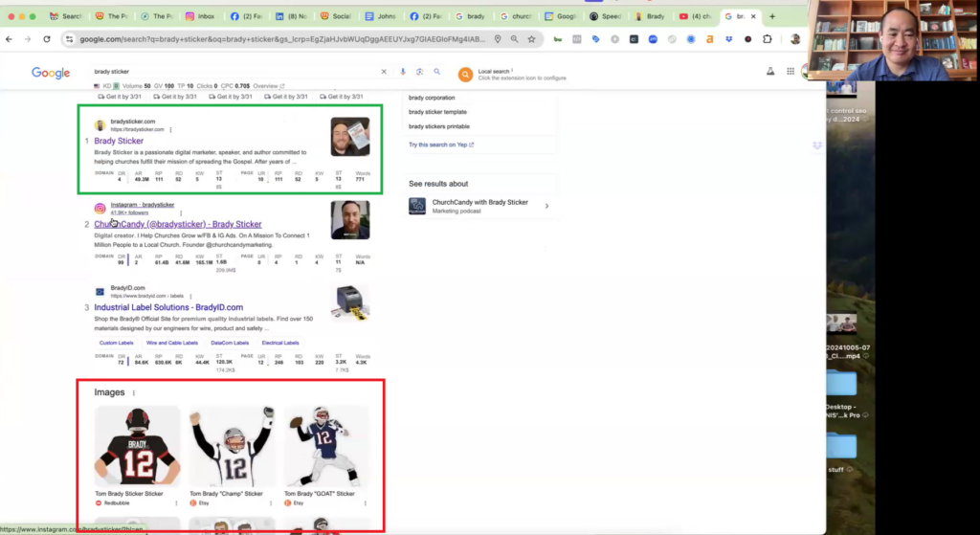The height and width of the screenshot is (535, 980).
Task: Open the Images section three-dot menu
Action: [x=134, y=393]
